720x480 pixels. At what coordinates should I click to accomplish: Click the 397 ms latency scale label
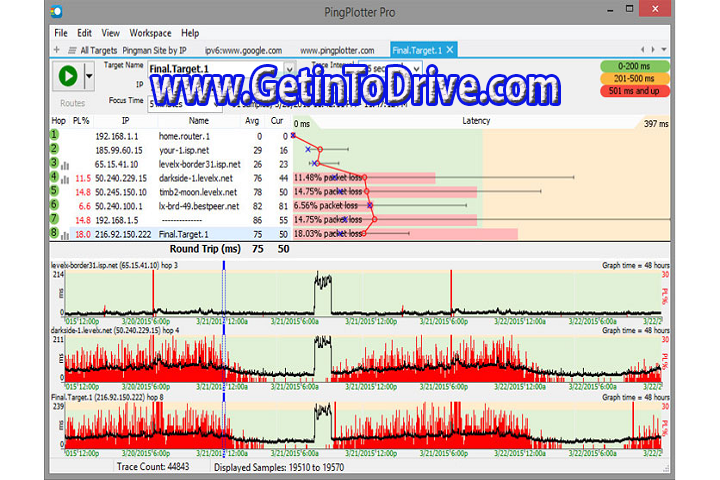coord(656,124)
